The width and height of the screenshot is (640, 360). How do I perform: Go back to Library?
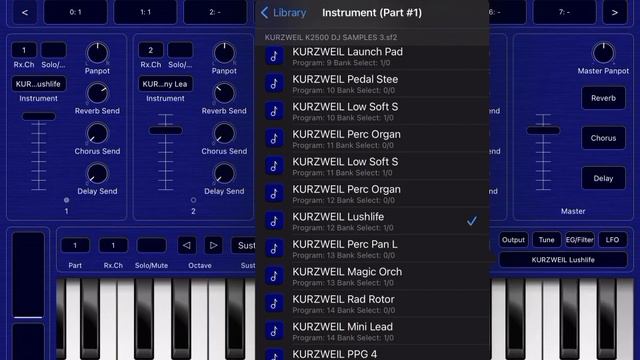point(283,13)
